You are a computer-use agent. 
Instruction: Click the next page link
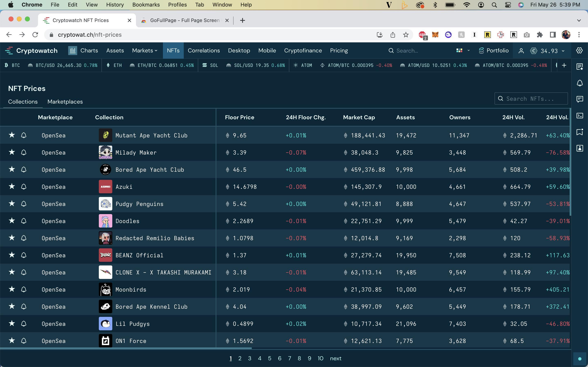[336, 358]
